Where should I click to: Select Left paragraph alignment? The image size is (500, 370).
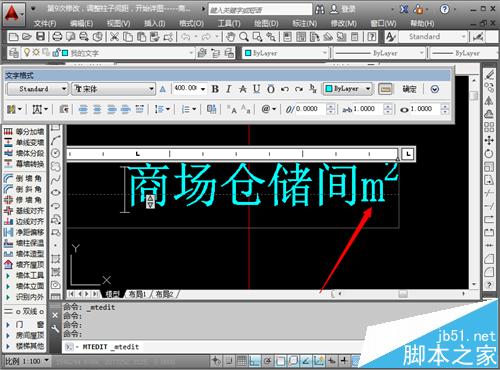[83, 109]
